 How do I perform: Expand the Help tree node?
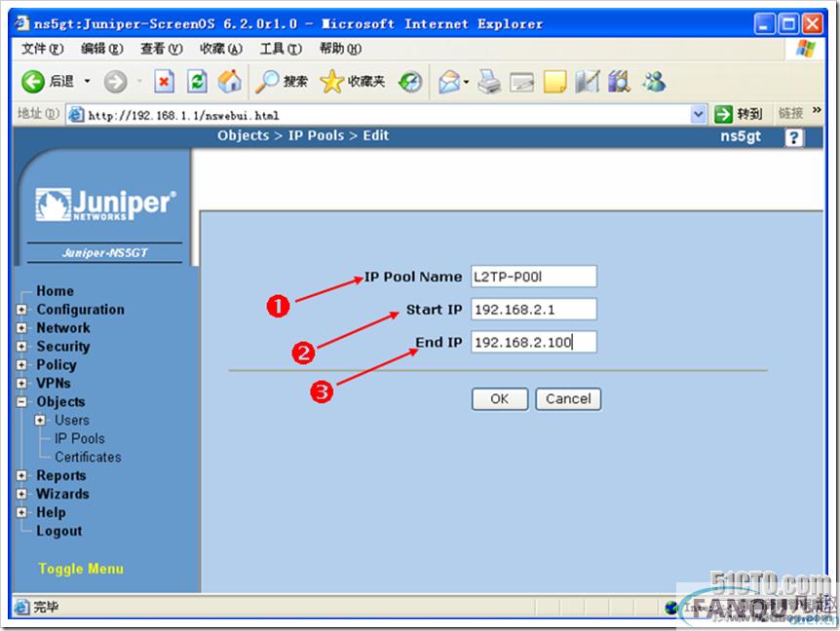21,513
